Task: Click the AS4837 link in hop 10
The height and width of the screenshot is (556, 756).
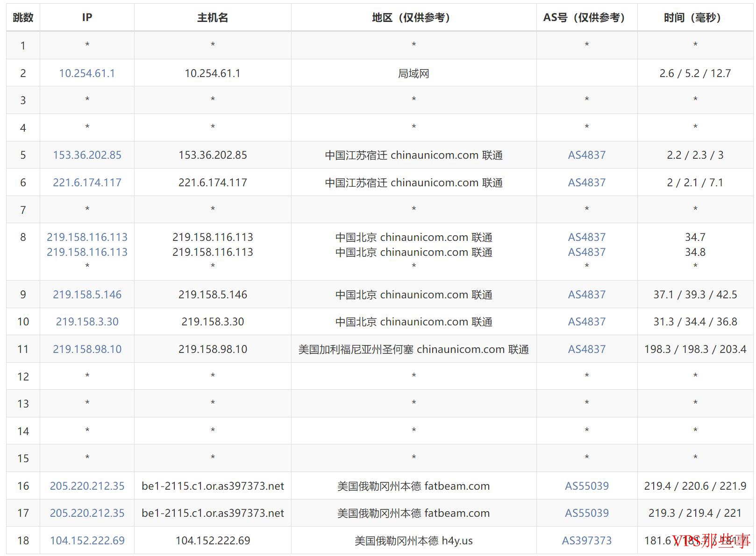Action: pyautogui.click(x=586, y=322)
